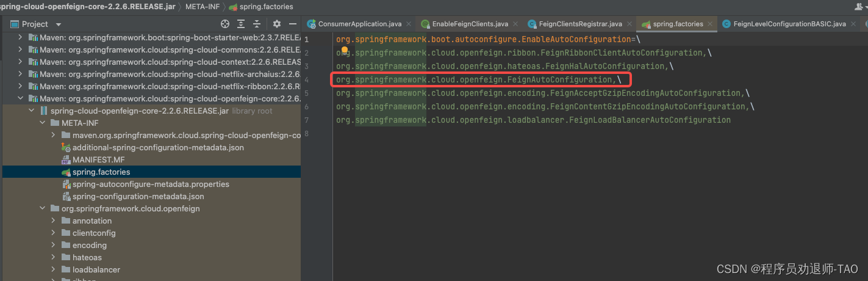Expand the loadbalancer package arrow
Image resolution: width=868 pixels, height=281 pixels.
[53, 270]
